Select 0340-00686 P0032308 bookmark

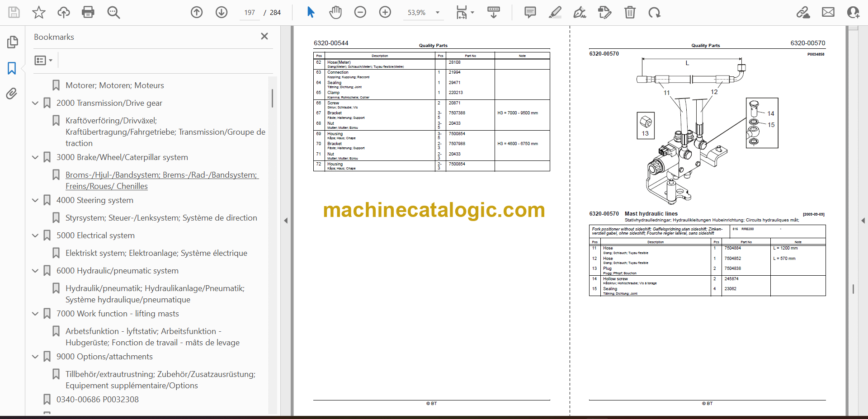pos(97,400)
